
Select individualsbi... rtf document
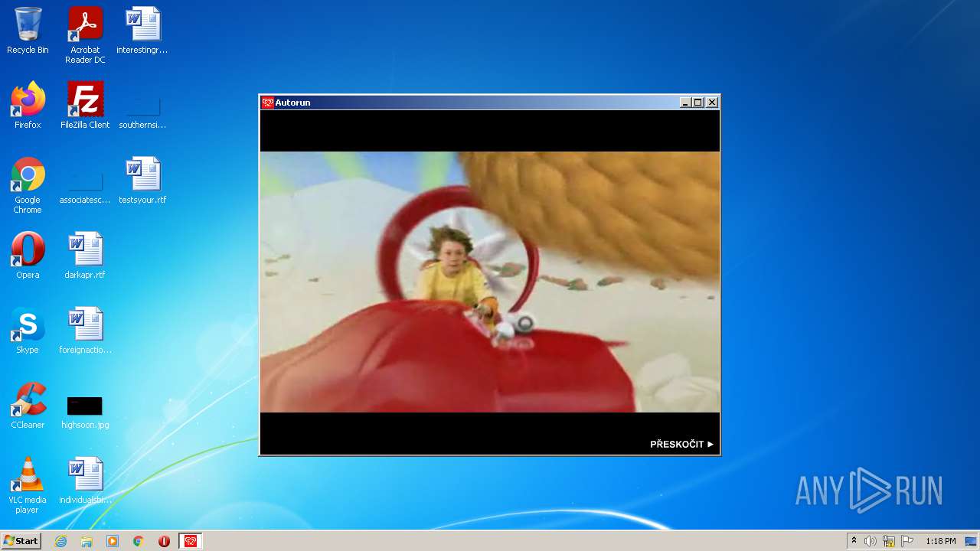point(85,481)
